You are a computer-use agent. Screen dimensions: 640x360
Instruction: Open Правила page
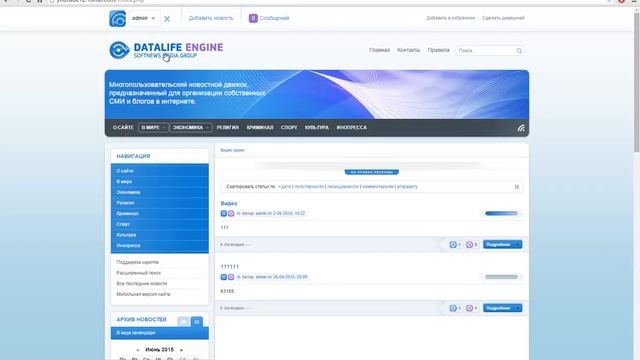[x=438, y=50]
